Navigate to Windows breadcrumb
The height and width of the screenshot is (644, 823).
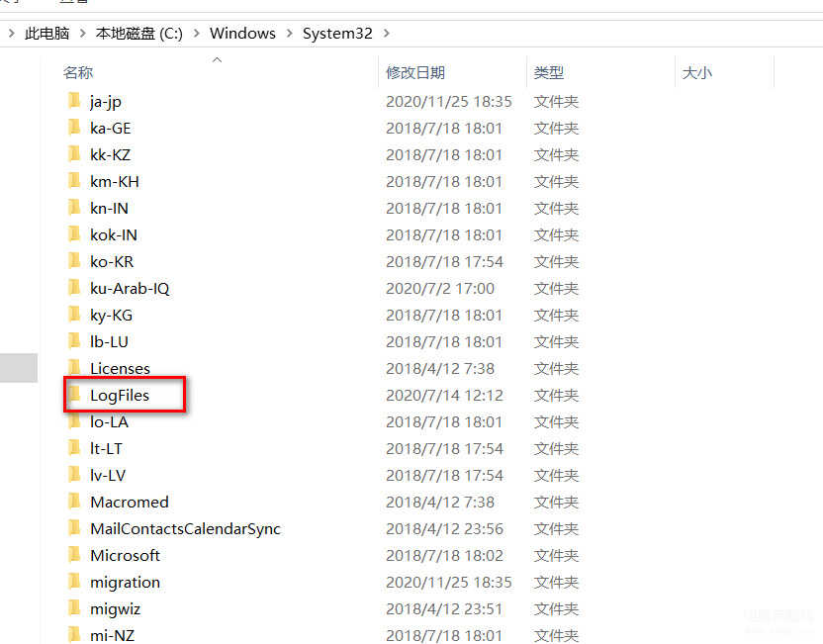coord(242,34)
